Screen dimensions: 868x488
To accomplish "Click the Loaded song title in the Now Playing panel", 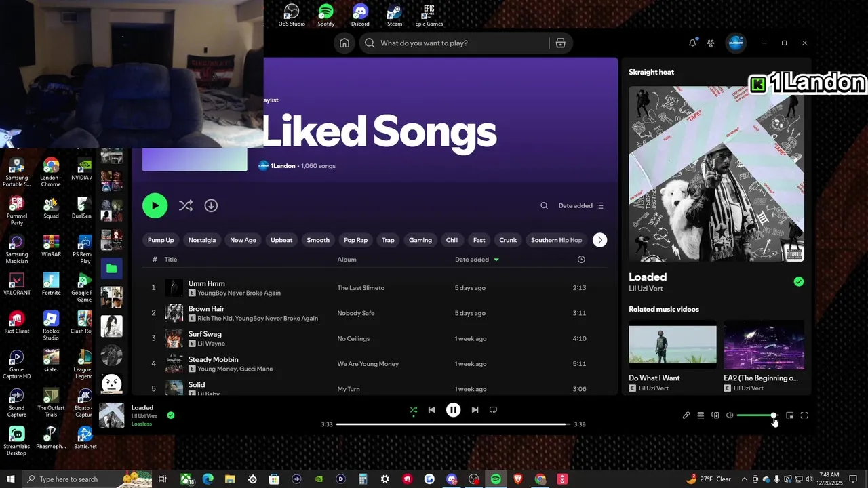I will pyautogui.click(x=648, y=277).
